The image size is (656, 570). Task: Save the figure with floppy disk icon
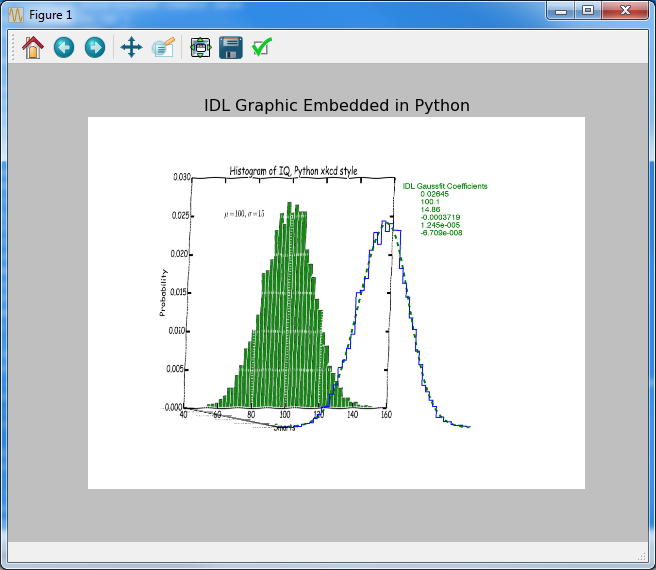pos(231,47)
